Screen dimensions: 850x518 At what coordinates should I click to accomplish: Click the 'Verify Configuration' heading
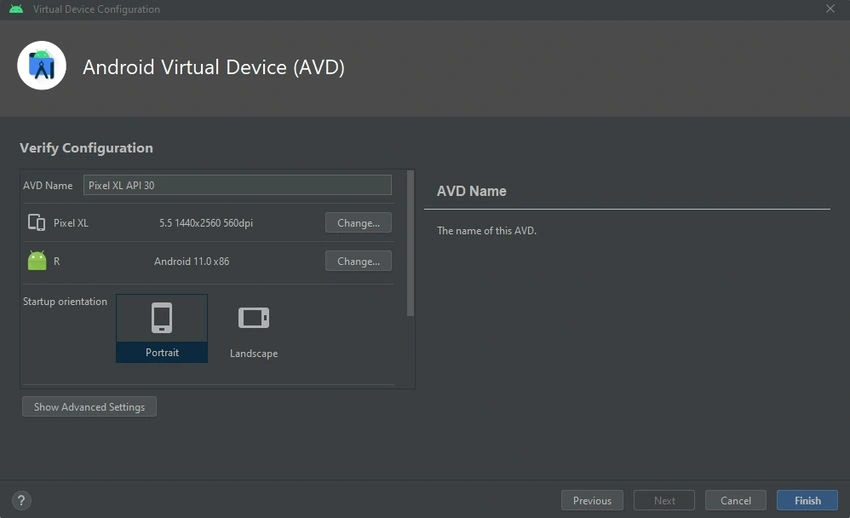(x=86, y=147)
